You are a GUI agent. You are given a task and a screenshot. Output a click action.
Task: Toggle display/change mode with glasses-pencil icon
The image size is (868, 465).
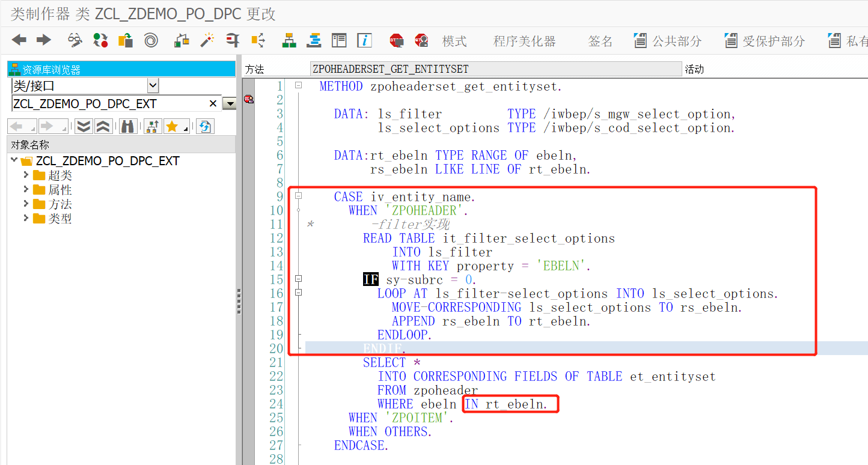pyautogui.click(x=75, y=40)
